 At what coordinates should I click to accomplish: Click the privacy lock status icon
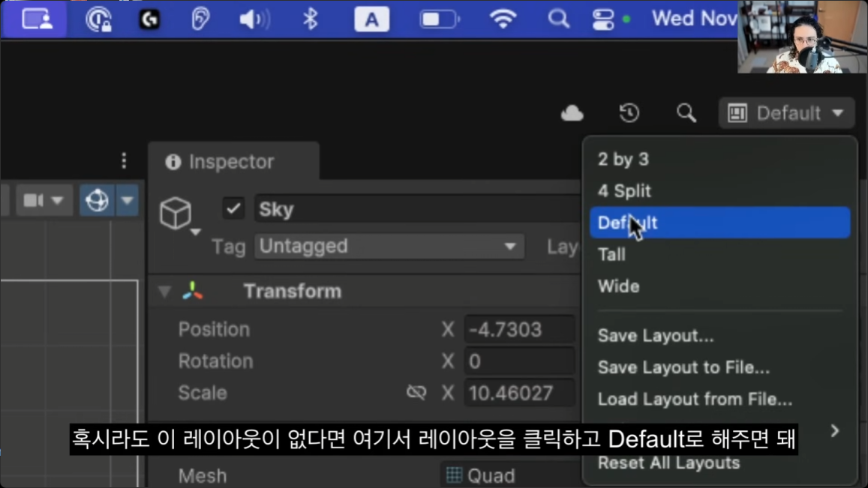[x=98, y=19]
